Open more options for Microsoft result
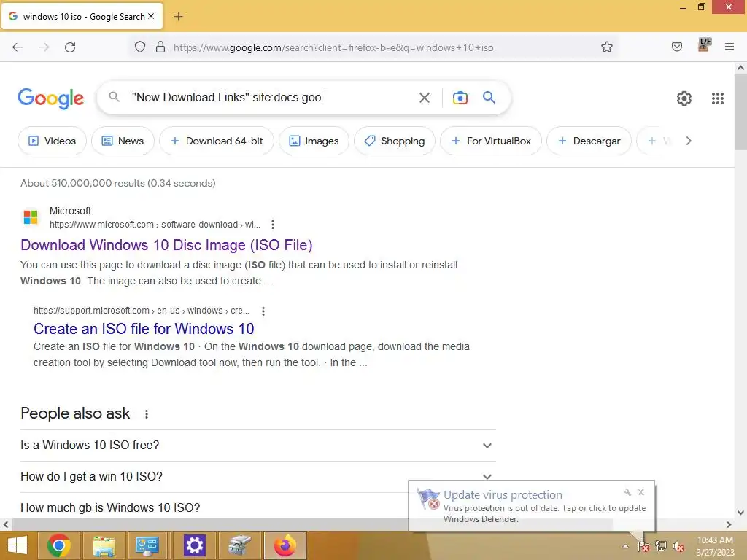The height and width of the screenshot is (560, 747). click(273, 225)
